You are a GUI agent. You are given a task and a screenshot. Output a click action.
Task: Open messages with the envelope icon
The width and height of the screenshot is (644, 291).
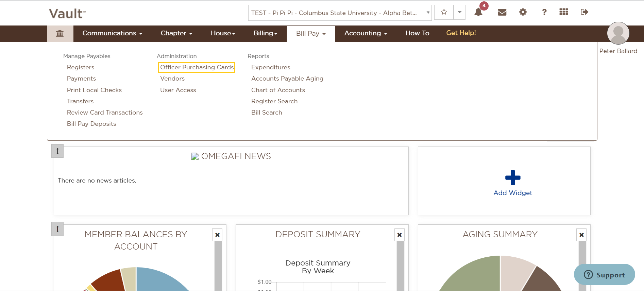pos(502,12)
